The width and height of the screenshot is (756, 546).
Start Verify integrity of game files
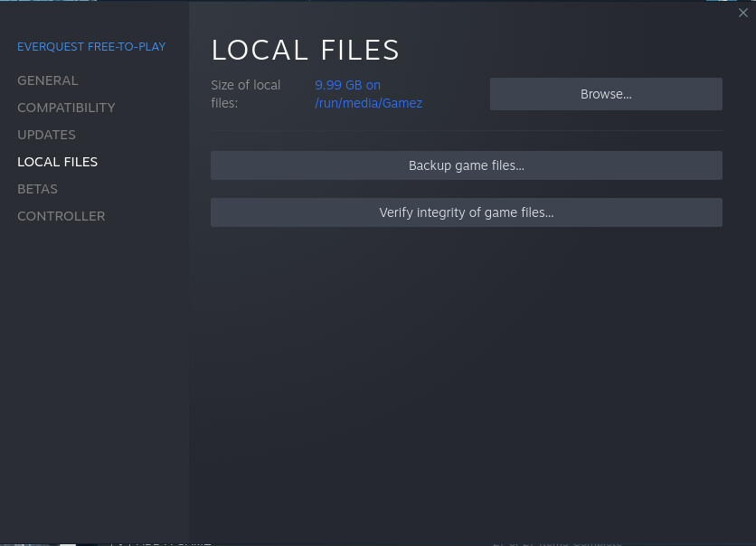coord(466,212)
